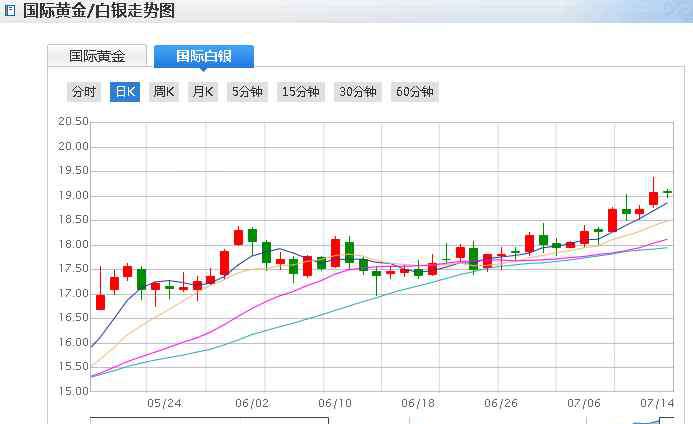The width and height of the screenshot is (693, 424).
Task: Click the 05/24 date label
Action: point(164,403)
